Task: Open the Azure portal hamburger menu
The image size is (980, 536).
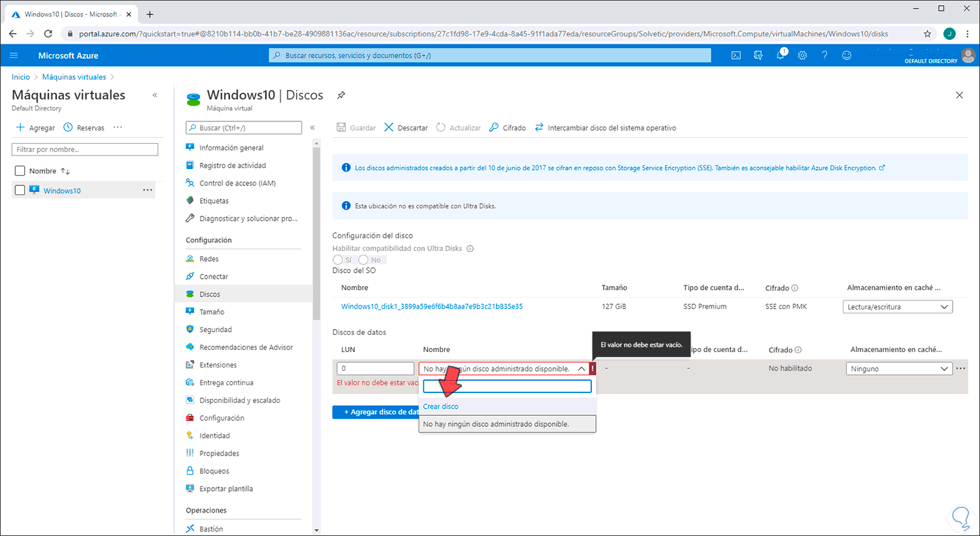Action: tap(14, 55)
